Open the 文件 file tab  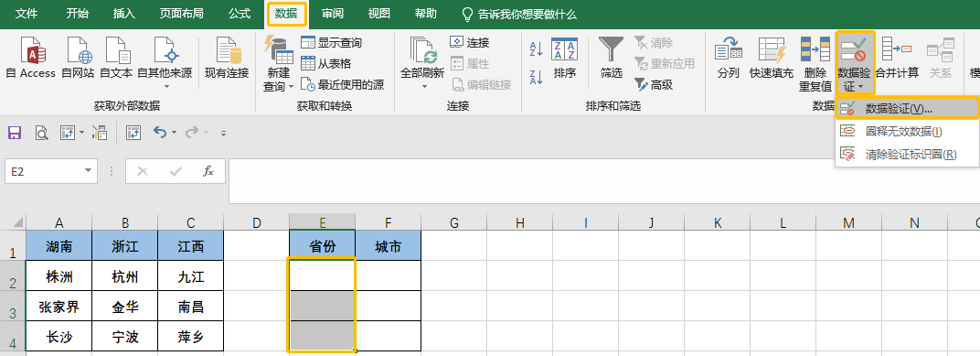pyautogui.click(x=27, y=14)
